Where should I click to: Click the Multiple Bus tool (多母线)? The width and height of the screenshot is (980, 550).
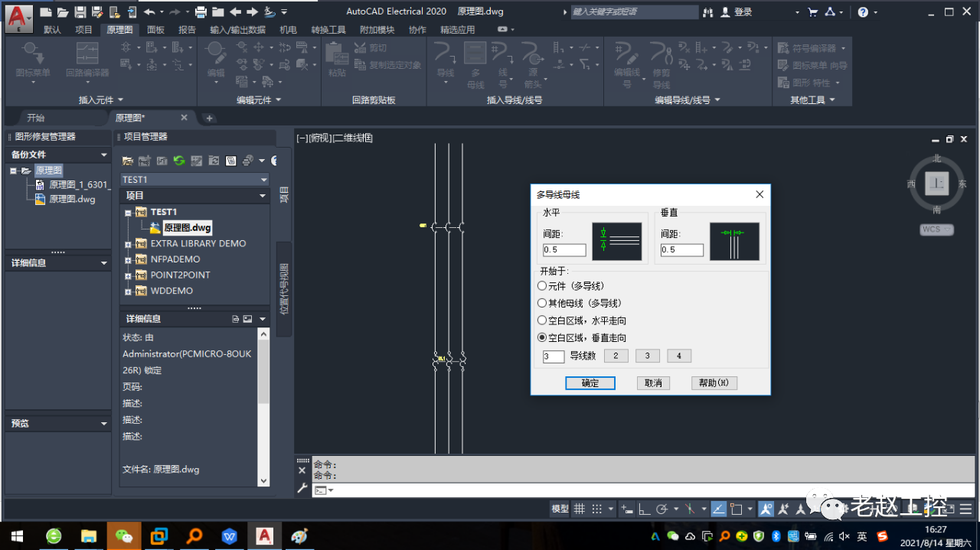[x=475, y=65]
